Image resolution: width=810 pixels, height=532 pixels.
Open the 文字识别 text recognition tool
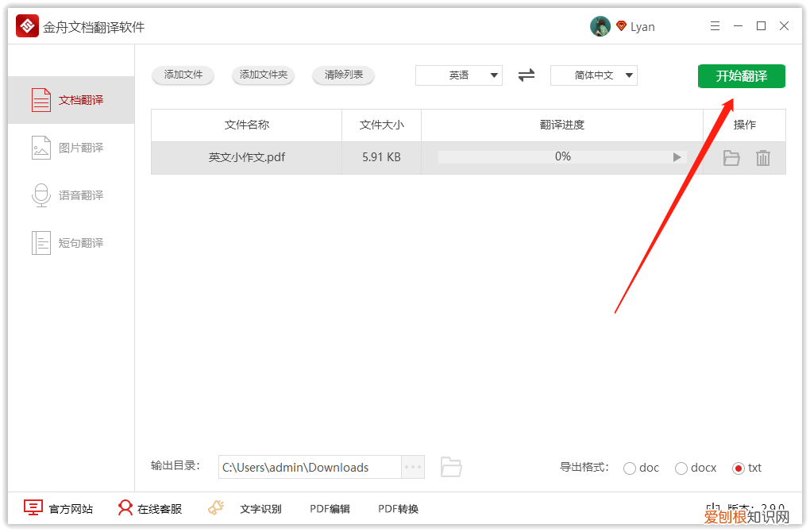262,508
